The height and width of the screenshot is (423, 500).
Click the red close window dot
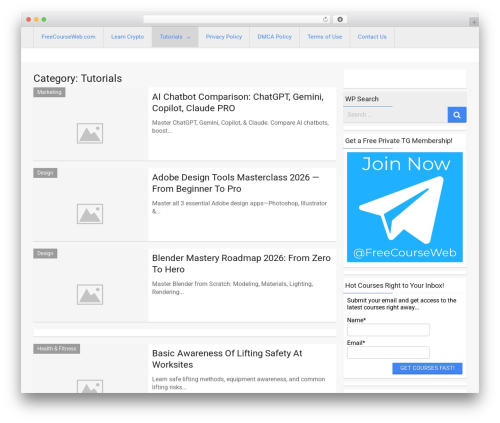click(x=29, y=19)
